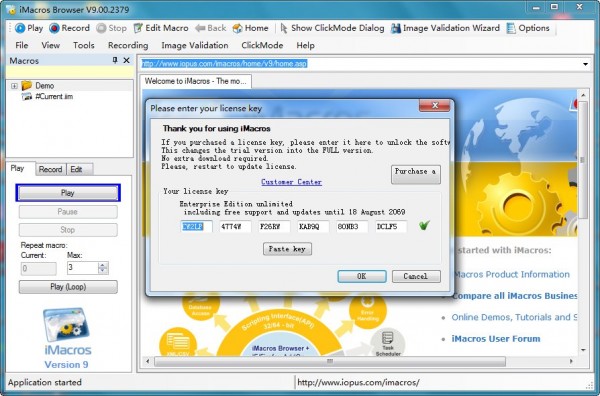The image size is (600, 396).
Task: Click the Current repeat count field
Action: [38, 269]
